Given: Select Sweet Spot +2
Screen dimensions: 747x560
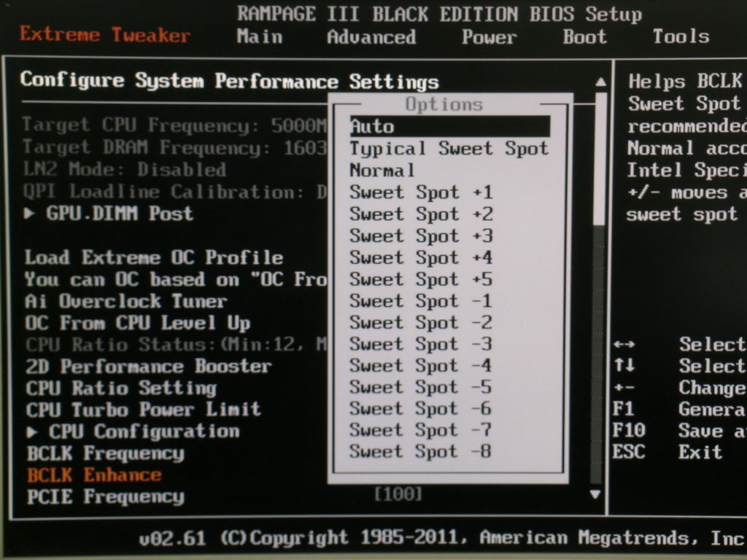Looking at the screenshot, I should coord(421,214).
